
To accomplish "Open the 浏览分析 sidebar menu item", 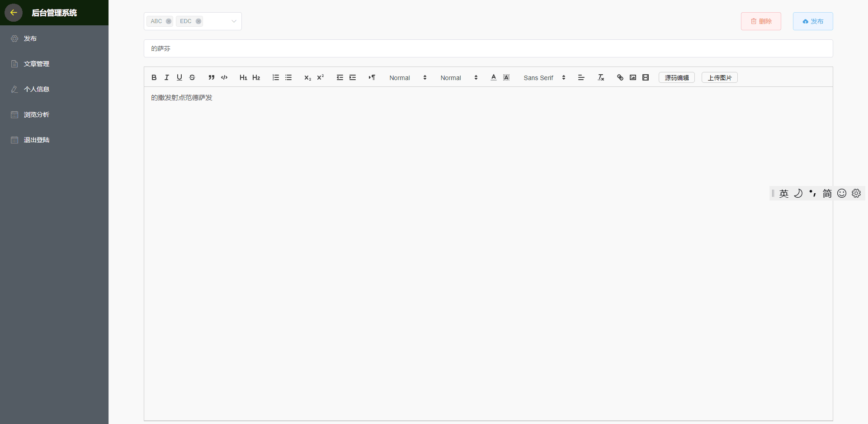I will (x=54, y=114).
